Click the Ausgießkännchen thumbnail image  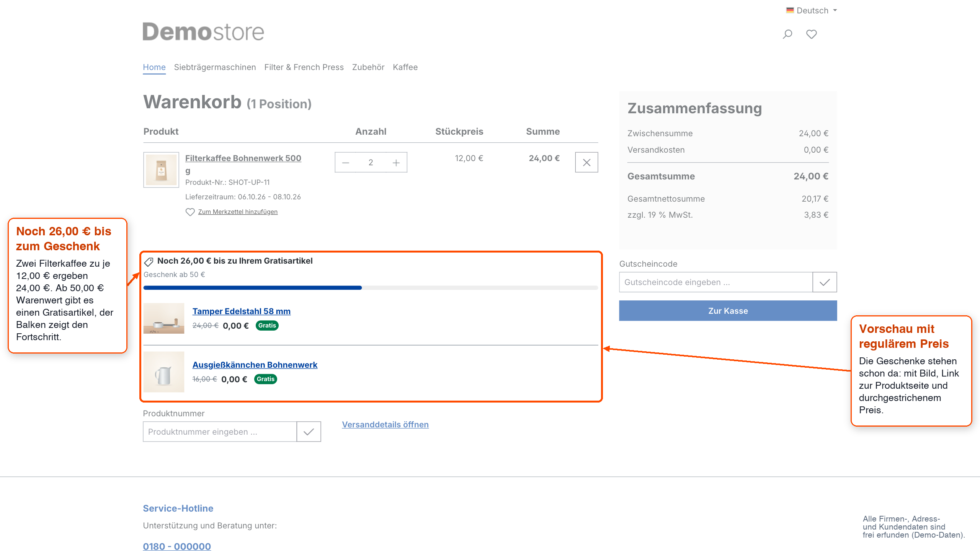coord(164,372)
